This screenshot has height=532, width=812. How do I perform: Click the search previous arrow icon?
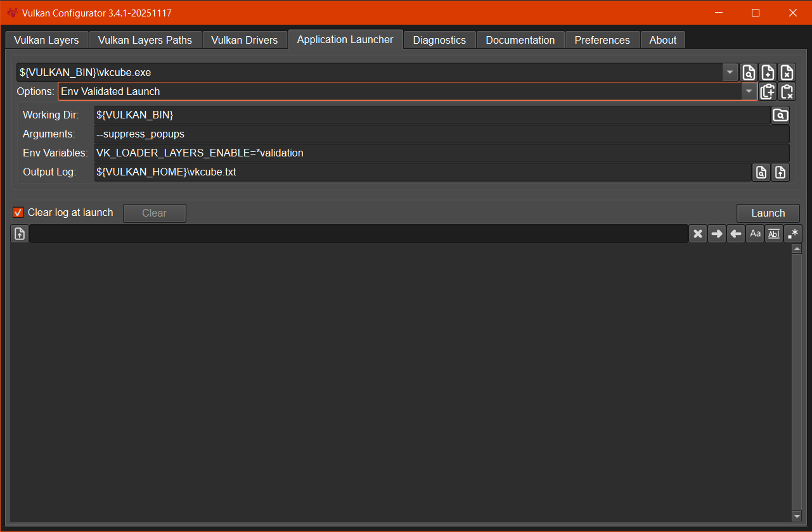pos(736,234)
